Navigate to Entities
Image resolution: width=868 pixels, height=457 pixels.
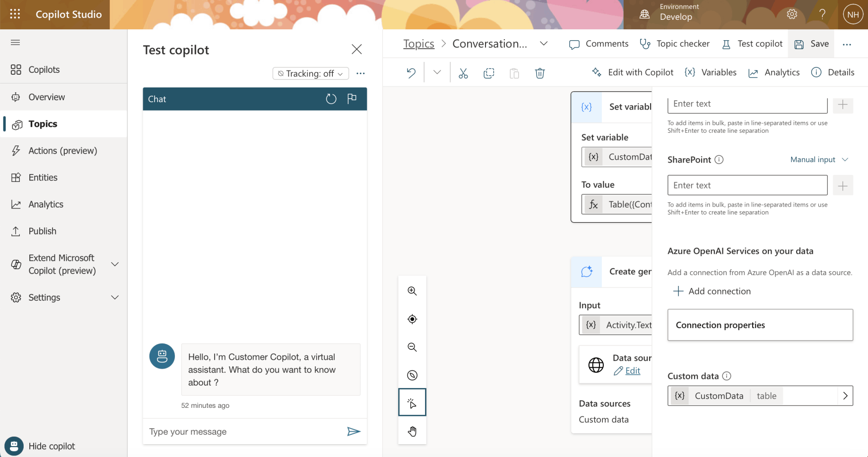point(64,178)
